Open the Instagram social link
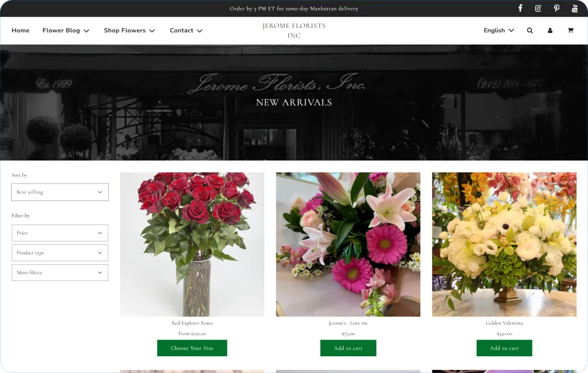The height and width of the screenshot is (373, 588). (538, 8)
